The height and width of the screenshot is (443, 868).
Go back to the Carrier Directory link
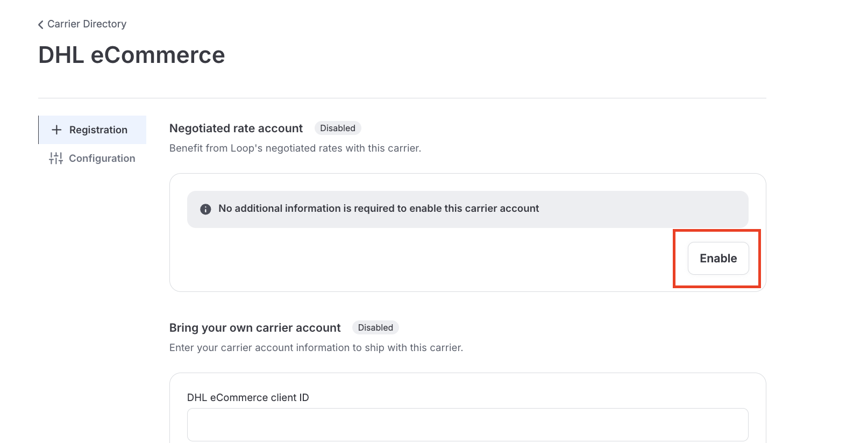pos(87,24)
